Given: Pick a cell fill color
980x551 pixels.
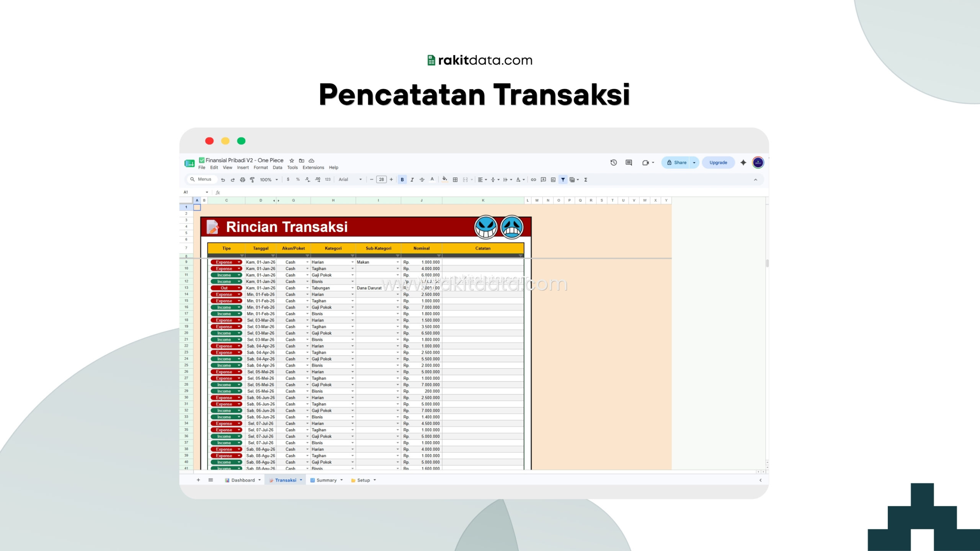Looking at the screenshot, I should pyautogui.click(x=444, y=179).
